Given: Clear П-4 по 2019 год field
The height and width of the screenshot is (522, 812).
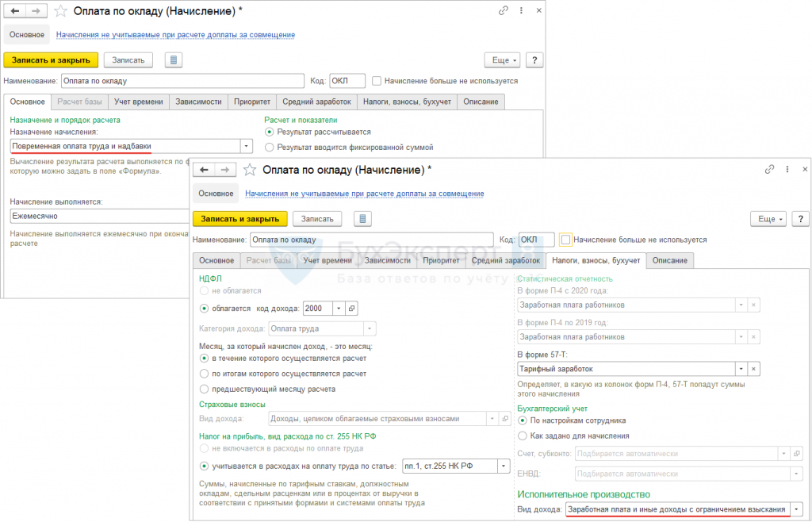Looking at the screenshot, I should pos(753,336).
